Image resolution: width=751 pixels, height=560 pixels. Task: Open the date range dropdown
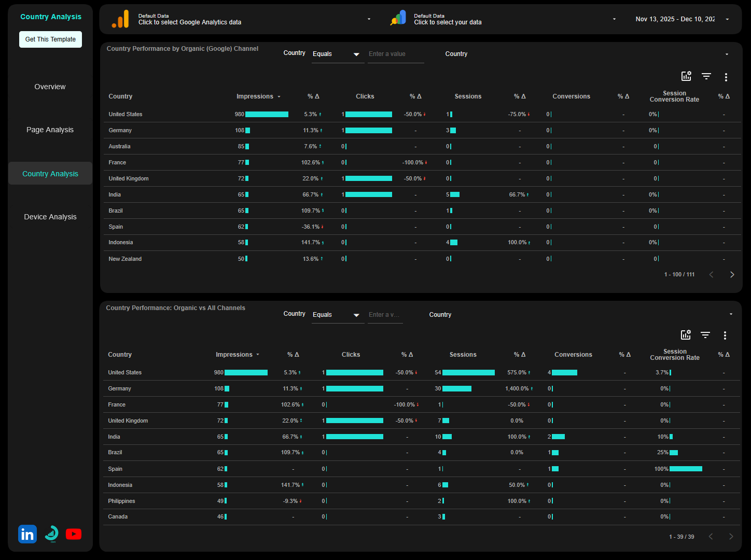pos(682,19)
